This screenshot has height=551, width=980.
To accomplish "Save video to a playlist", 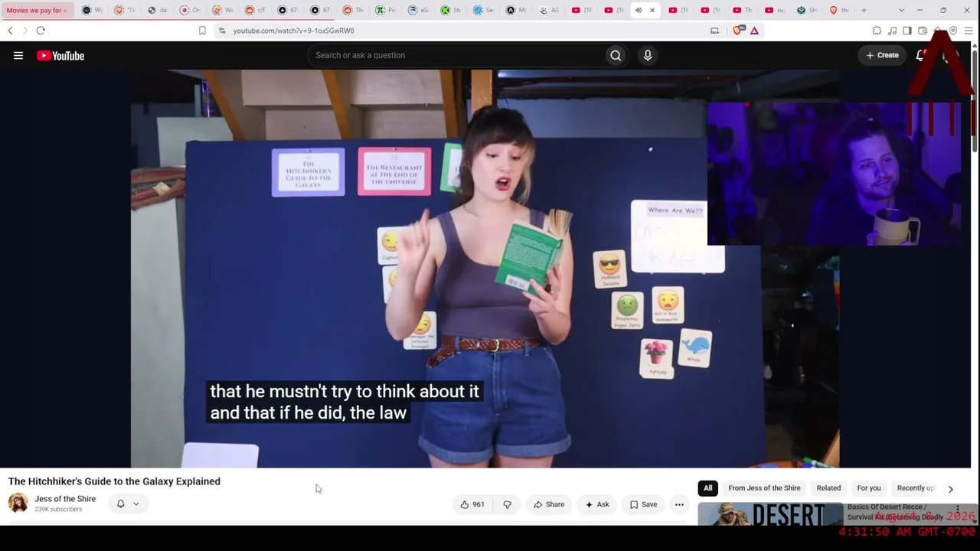I will (x=643, y=504).
